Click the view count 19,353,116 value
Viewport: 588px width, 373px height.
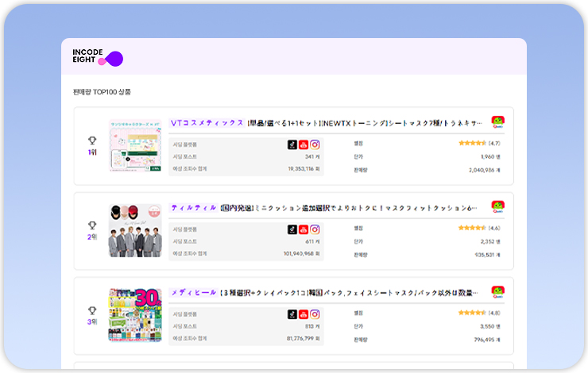[x=304, y=169]
